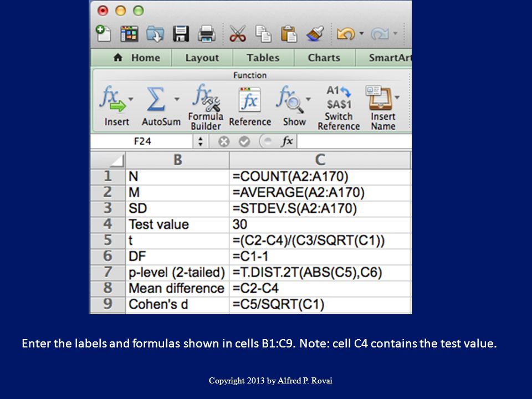Click the Name Box stepper arrows
This screenshot has height=399, width=532.
pyautogui.click(x=201, y=141)
